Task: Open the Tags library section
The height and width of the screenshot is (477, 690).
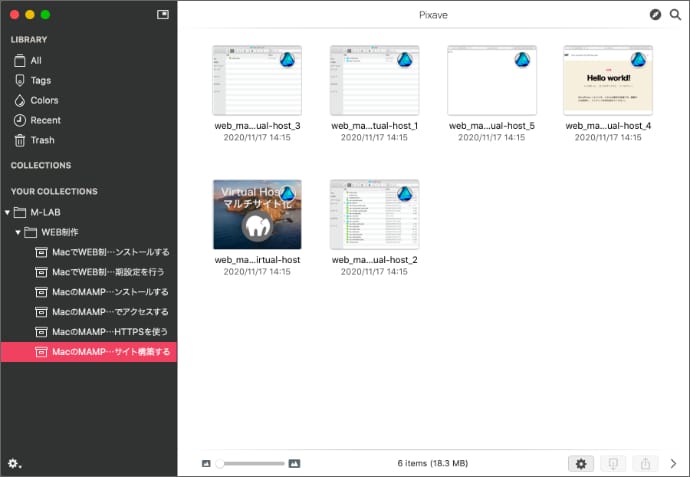Action: click(x=40, y=80)
